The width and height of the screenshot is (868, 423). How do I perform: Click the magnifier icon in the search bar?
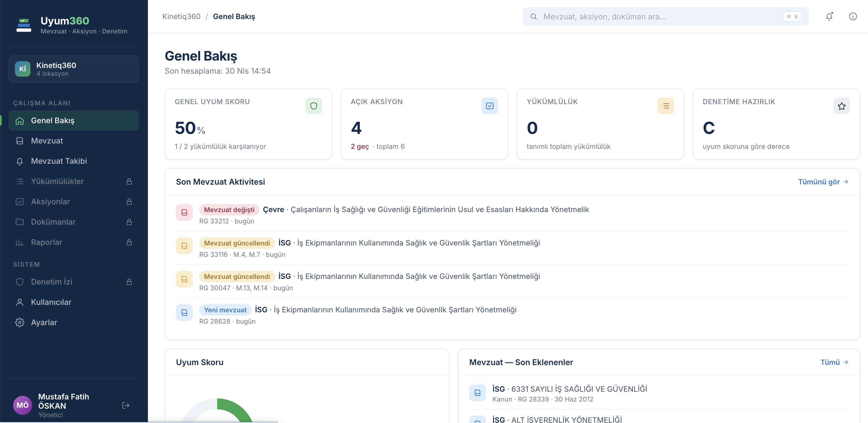pyautogui.click(x=533, y=16)
